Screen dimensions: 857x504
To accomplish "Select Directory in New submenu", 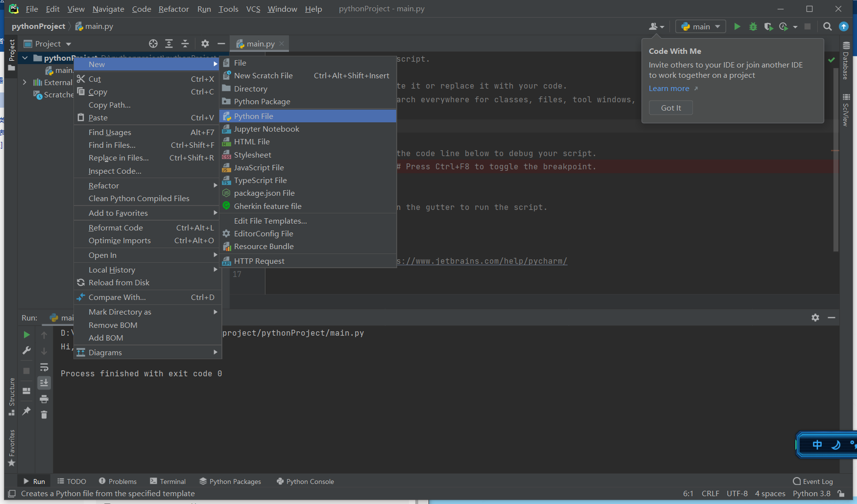I will tap(308, 89).
